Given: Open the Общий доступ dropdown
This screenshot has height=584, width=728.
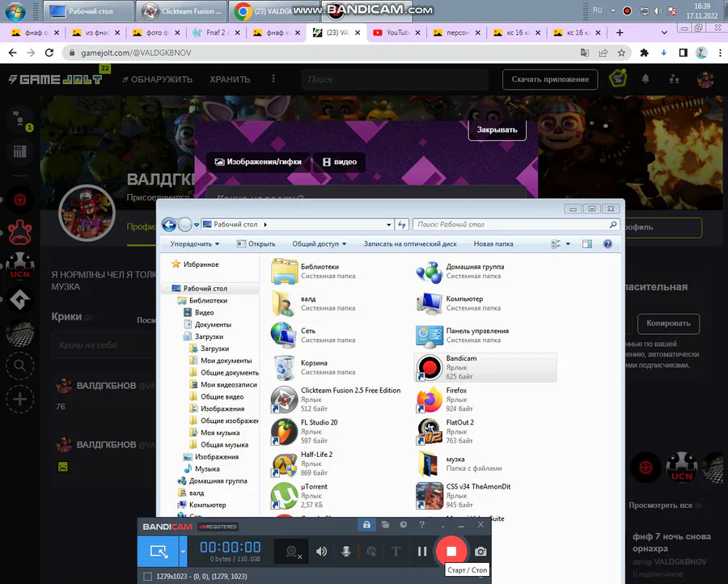Looking at the screenshot, I should coord(319,243).
